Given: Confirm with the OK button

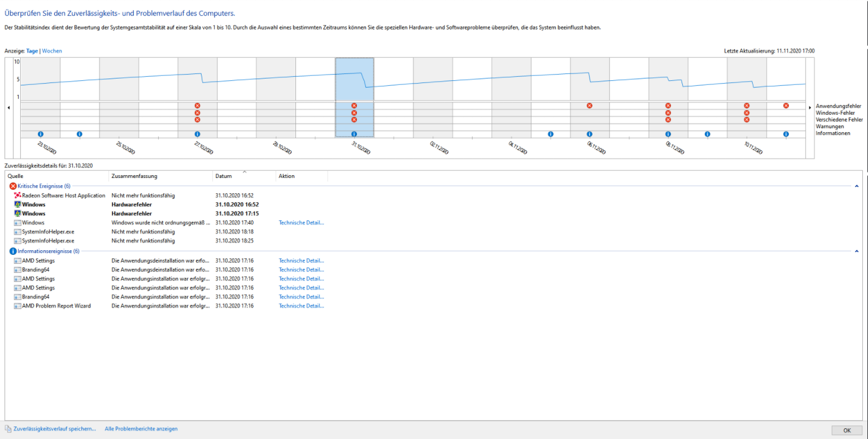Looking at the screenshot, I should point(847,430).
